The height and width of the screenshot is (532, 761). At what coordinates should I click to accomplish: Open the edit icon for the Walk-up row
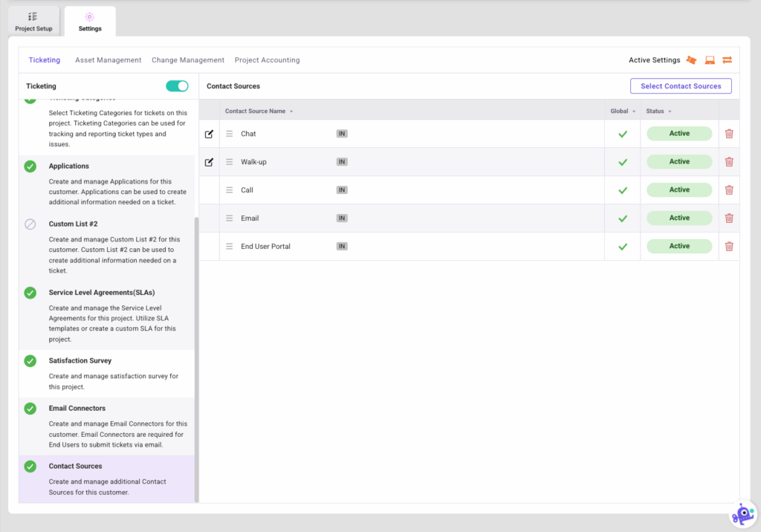[x=209, y=161]
